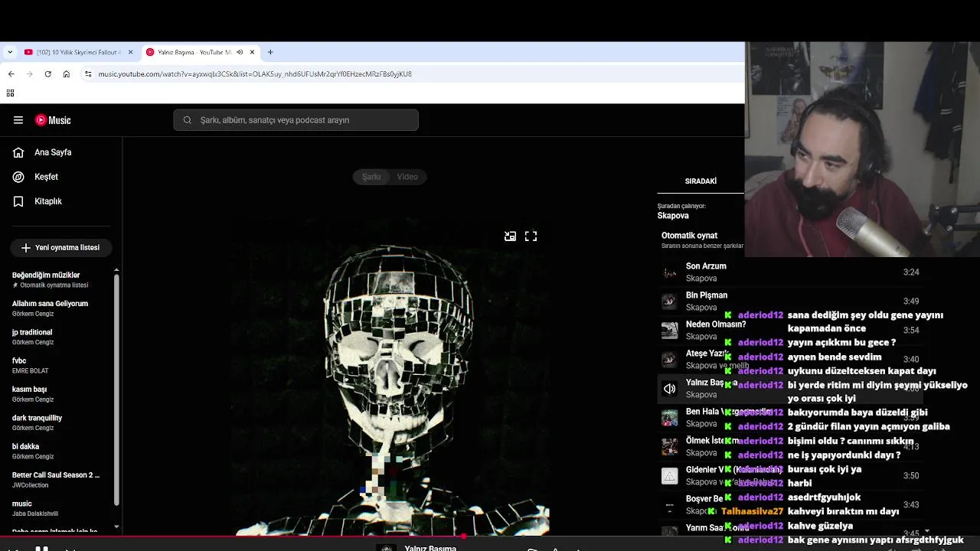
Task: Switch to the Skyrimci Fallout YouTube tab
Action: click(77, 52)
